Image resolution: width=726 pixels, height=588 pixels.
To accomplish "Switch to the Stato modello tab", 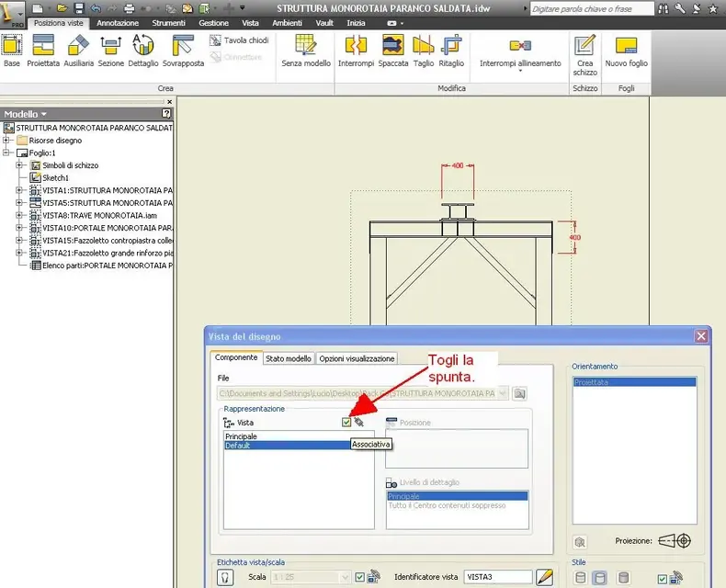I will 289,358.
